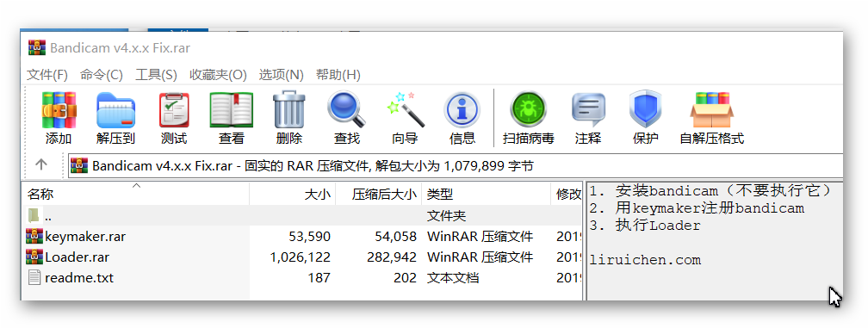Open the 工具(S) menu
Viewport: 868px width, 328px height.
[x=156, y=75]
